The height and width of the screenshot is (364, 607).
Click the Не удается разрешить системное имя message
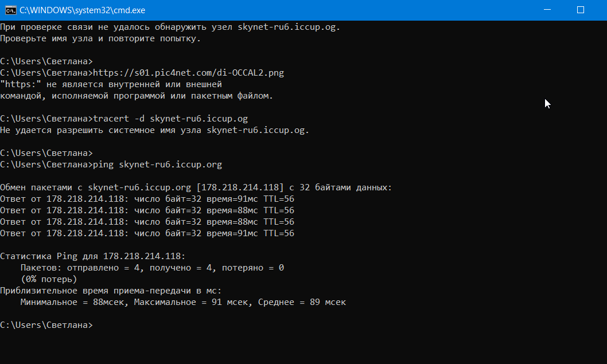pyautogui.click(x=155, y=130)
